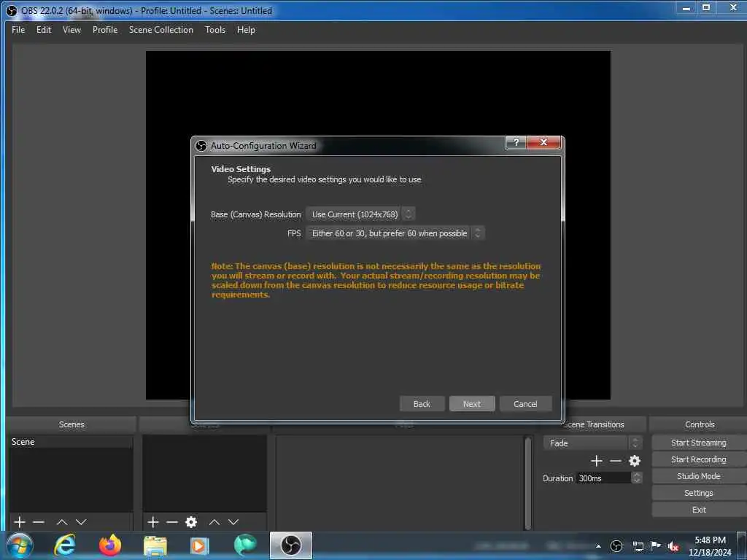This screenshot has height=560, width=747.
Task: Click the mixer panel vertical scrollbar
Action: pyautogui.click(x=528, y=483)
